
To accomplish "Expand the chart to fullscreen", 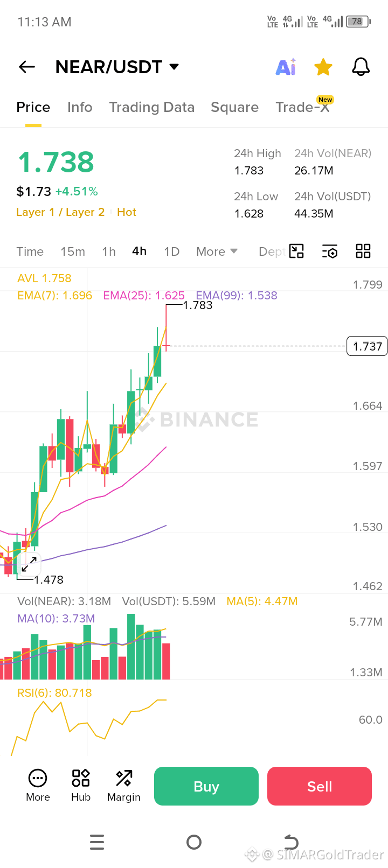I will click(29, 564).
